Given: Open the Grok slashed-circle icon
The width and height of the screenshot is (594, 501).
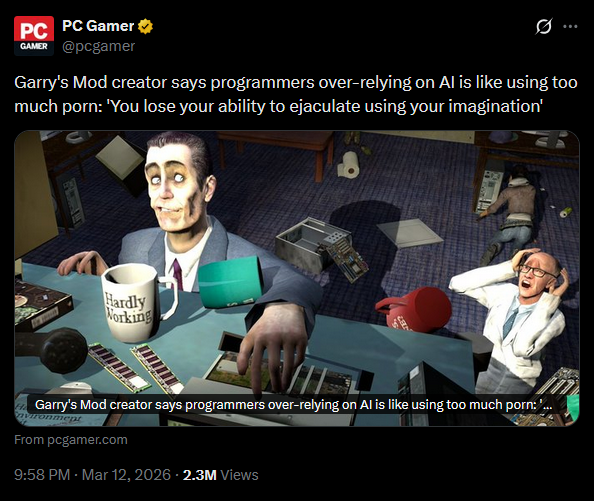Looking at the screenshot, I should [x=544, y=27].
